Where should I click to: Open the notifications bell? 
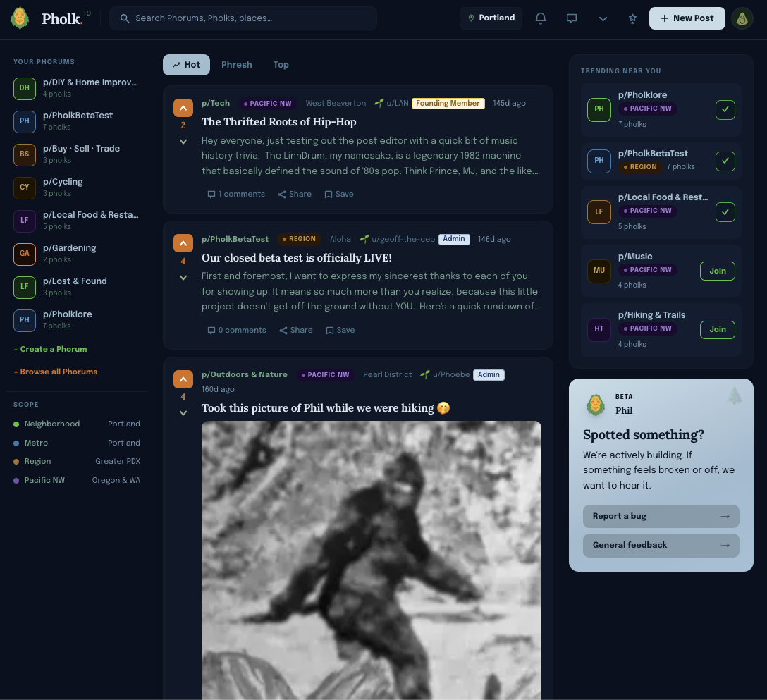pyautogui.click(x=541, y=18)
